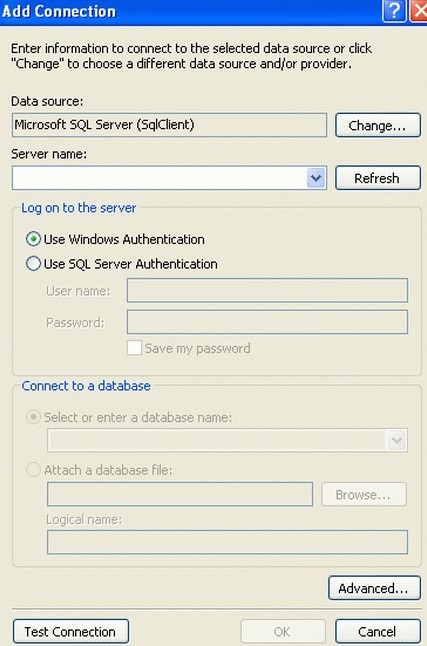Tick the Save my password checkbox
The width and height of the screenshot is (427, 646).
coord(134,348)
